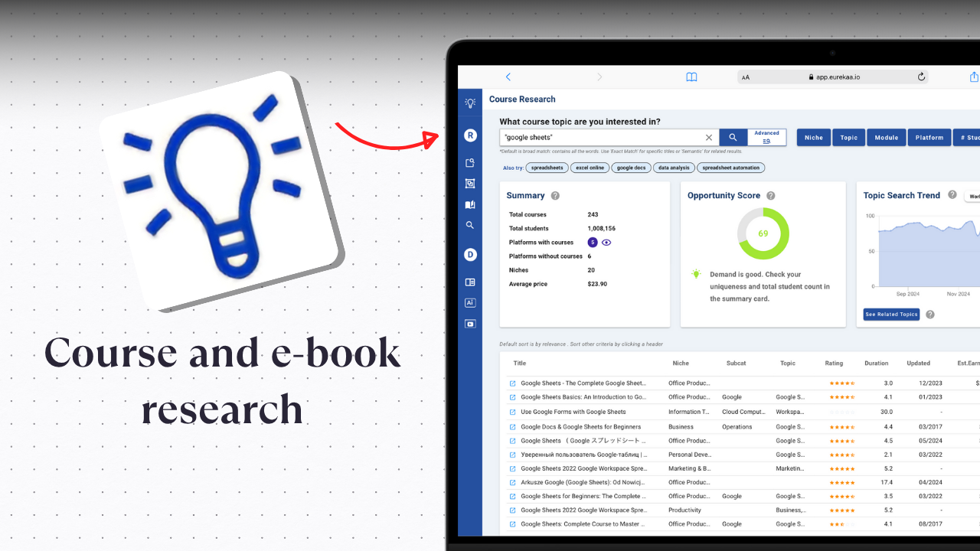Viewport: 980px width, 551px height.
Task: Click the Eurekaa lightbulb logo in sidebar
Action: (470, 103)
